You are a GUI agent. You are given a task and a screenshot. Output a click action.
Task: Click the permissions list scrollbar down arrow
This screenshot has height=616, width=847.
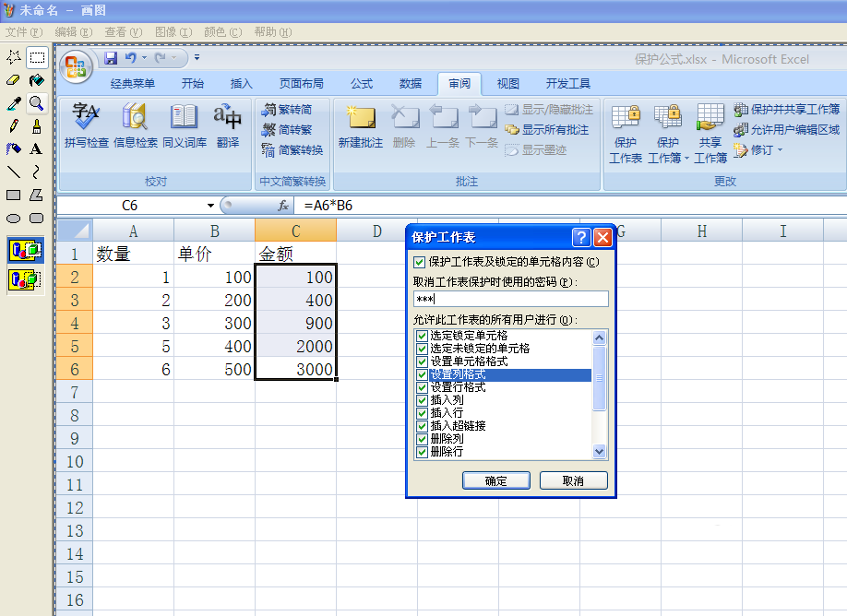[599, 451]
